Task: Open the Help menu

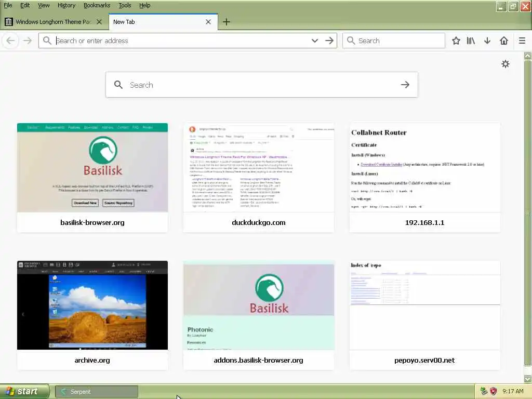Action: pos(144,5)
